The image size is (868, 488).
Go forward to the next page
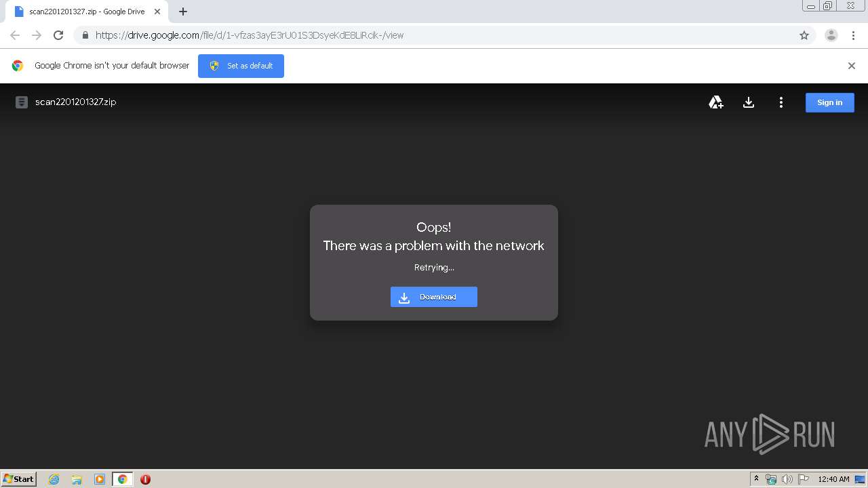click(37, 35)
